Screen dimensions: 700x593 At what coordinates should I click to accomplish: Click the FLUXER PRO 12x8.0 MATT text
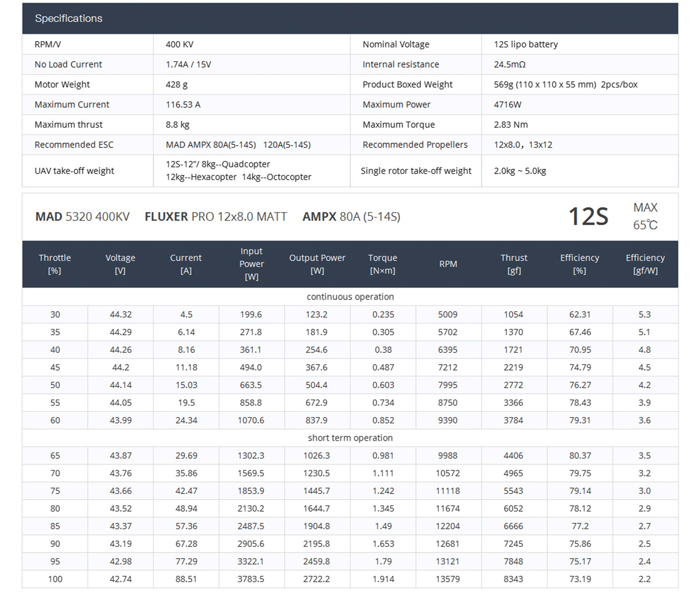pos(216,217)
